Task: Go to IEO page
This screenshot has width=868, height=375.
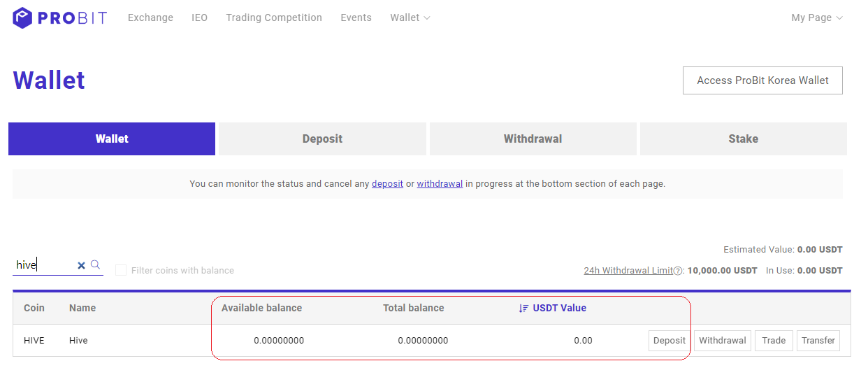Action: [200, 17]
